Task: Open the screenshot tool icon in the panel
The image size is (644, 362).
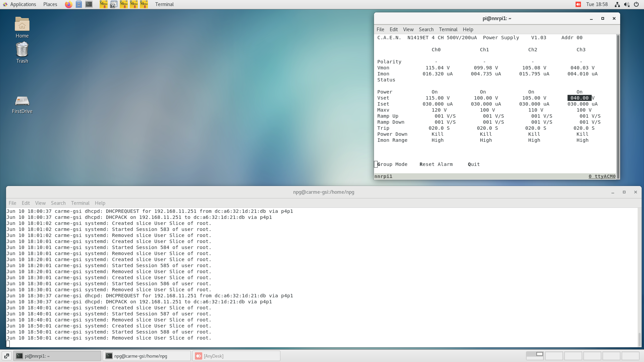Action: (x=114, y=4)
